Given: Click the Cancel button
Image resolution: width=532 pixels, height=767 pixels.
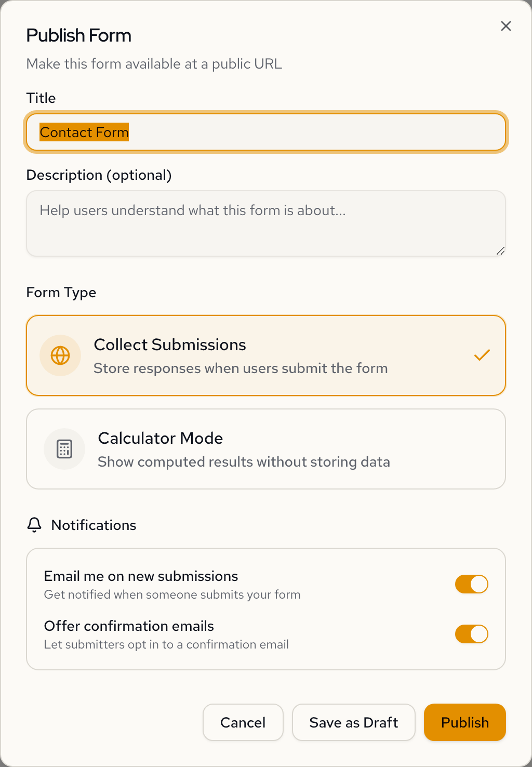Looking at the screenshot, I should tap(243, 722).
